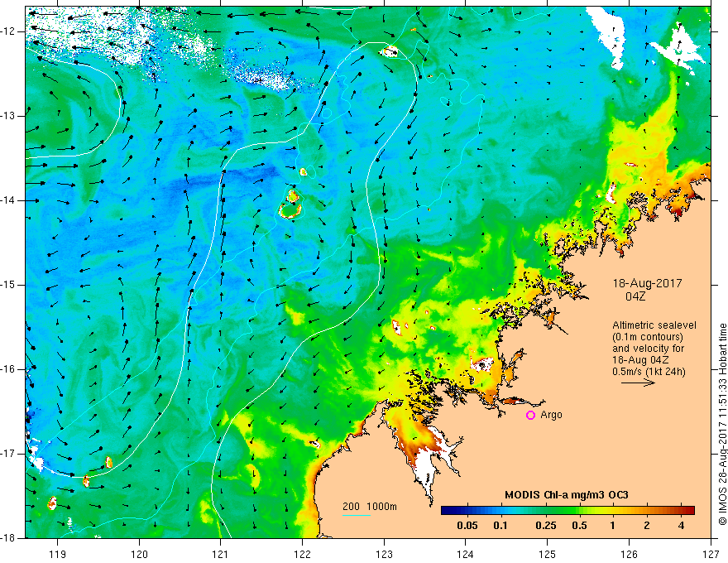
Task: Click the '123' longitude axis label
Action: coord(384,554)
